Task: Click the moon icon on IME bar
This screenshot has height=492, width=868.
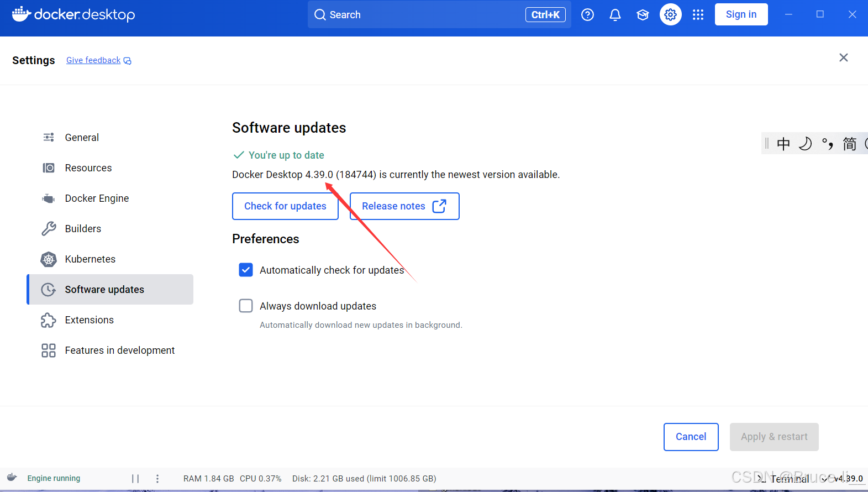Action: point(806,144)
